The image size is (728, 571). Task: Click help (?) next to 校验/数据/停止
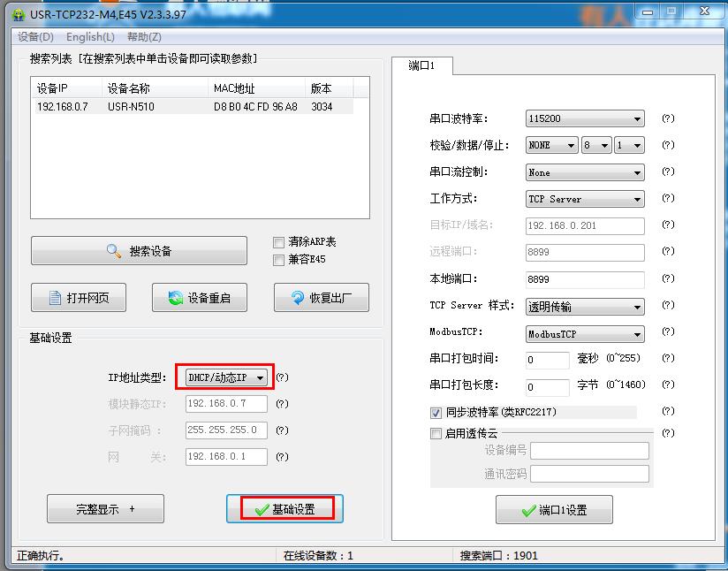coord(668,145)
